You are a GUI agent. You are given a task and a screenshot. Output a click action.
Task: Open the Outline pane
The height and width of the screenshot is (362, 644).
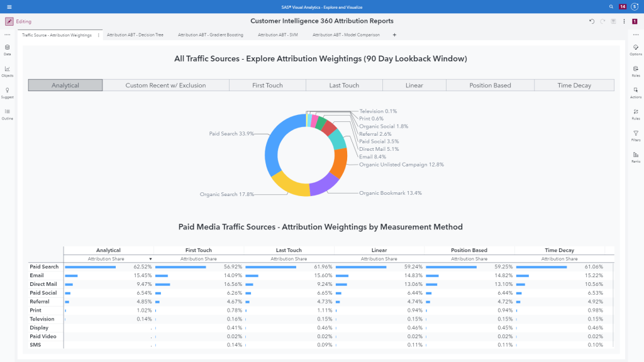[x=8, y=113]
